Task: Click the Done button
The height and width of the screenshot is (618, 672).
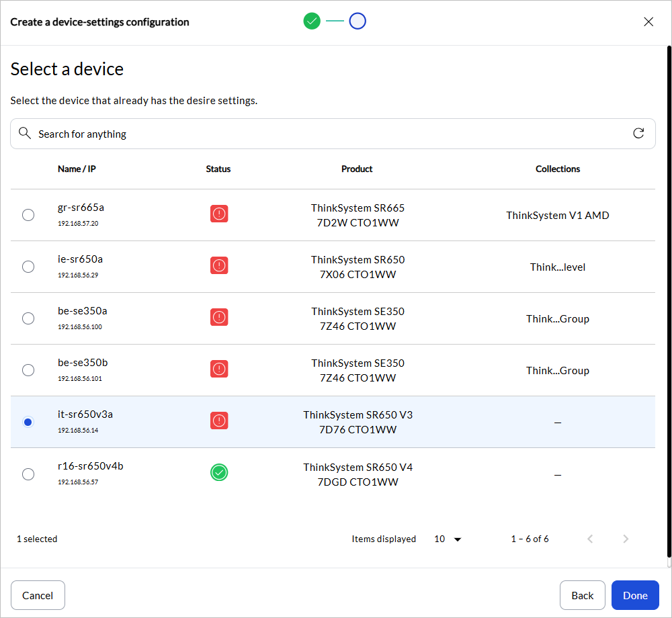Action: tap(634, 595)
